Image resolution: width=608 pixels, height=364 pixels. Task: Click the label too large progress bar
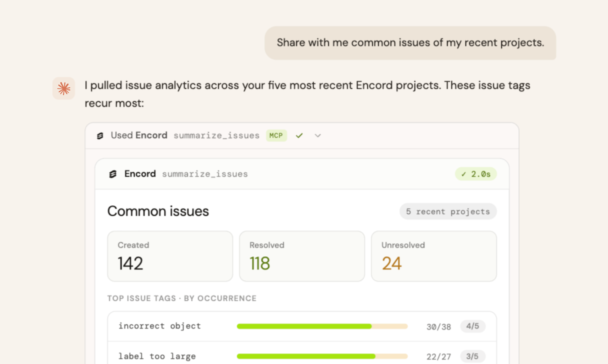click(322, 356)
